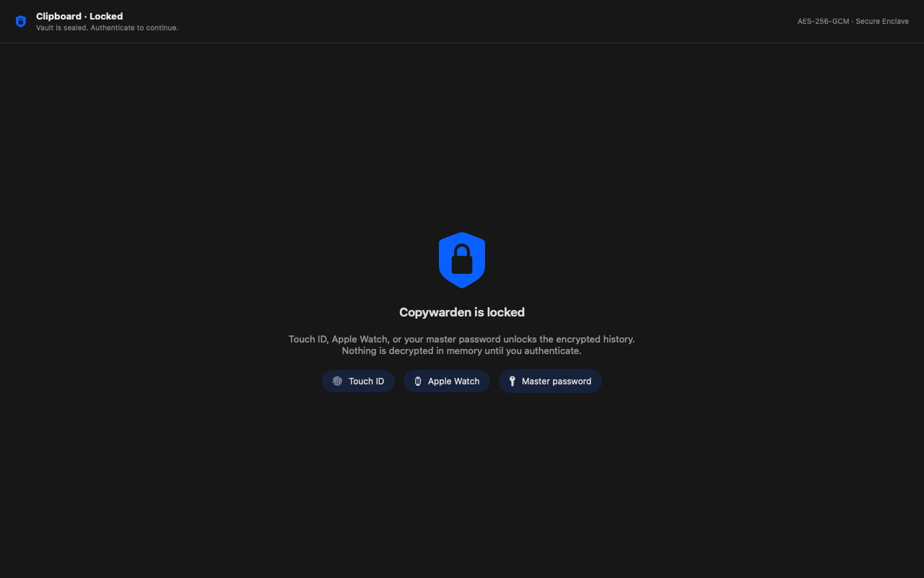Screen dimensions: 924x578
Task: Click the small shield icon in header
Action: [x=21, y=22]
